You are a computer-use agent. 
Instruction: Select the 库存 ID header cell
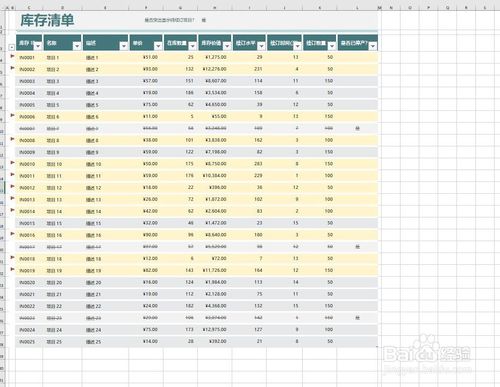(29, 43)
